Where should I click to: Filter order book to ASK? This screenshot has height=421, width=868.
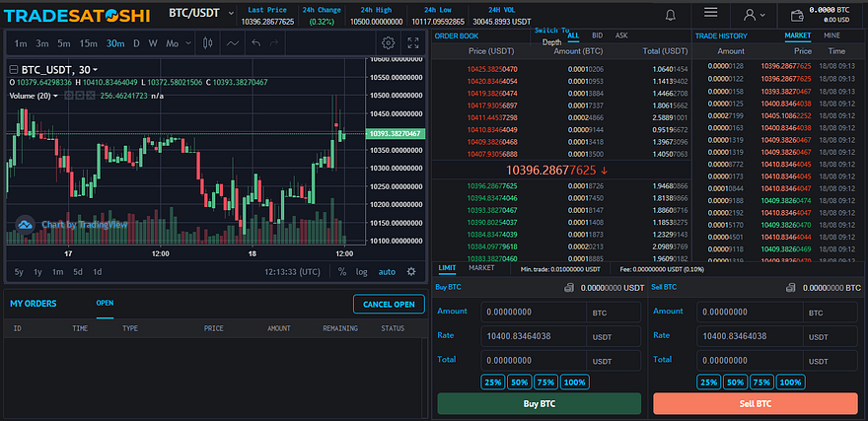click(621, 35)
